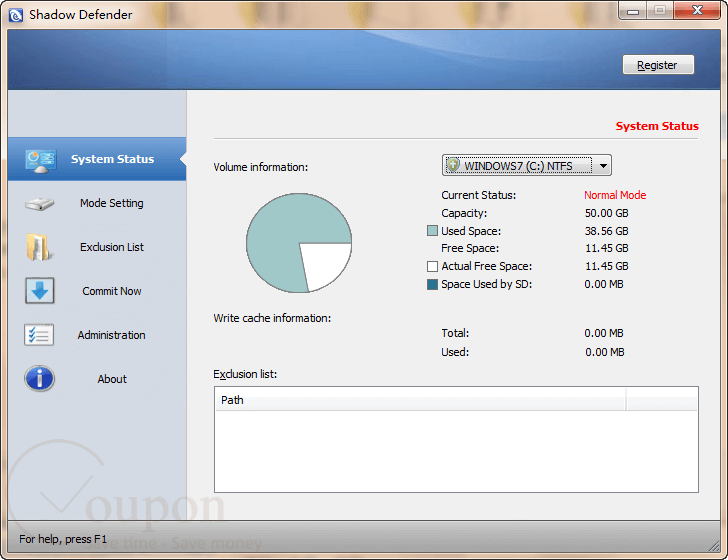Click the System Status monitor icon
Viewport: 728px width, 560px height.
pos(41,161)
